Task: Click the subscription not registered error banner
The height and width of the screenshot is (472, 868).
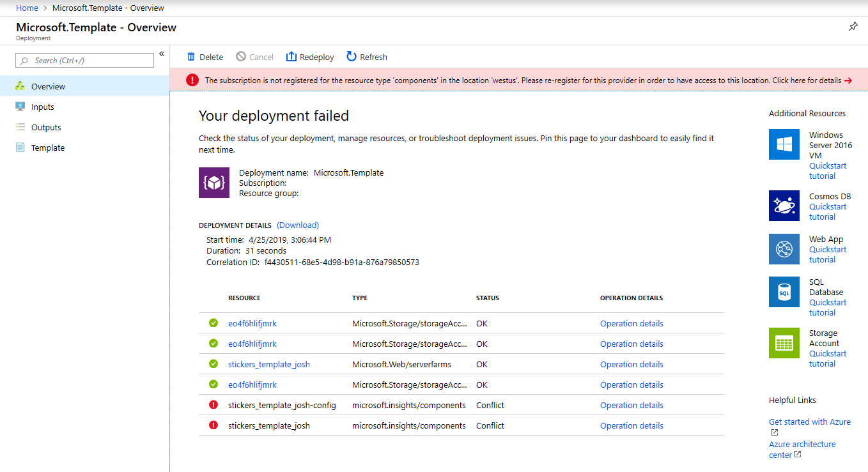Action: 518,80
